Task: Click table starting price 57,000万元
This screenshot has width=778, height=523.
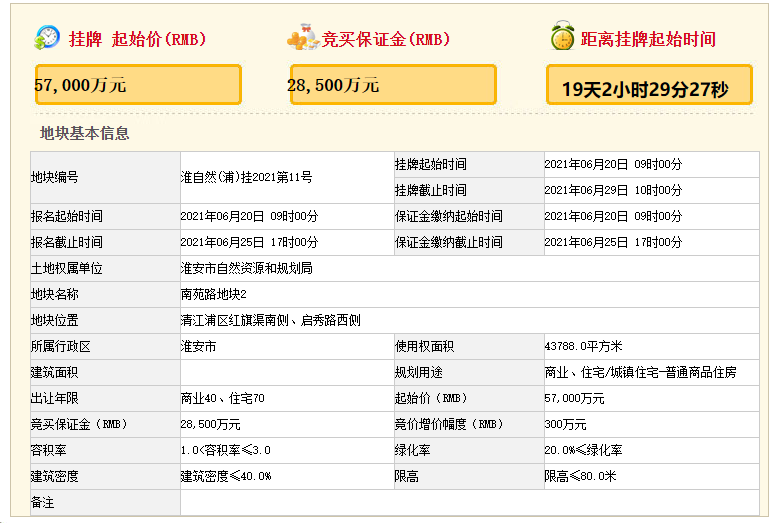Action: (575, 398)
